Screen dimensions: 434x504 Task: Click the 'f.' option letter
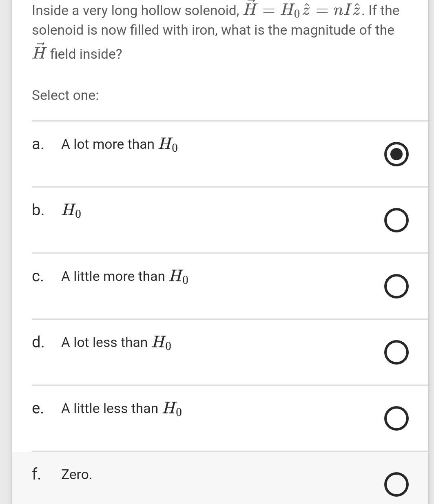tap(36, 474)
